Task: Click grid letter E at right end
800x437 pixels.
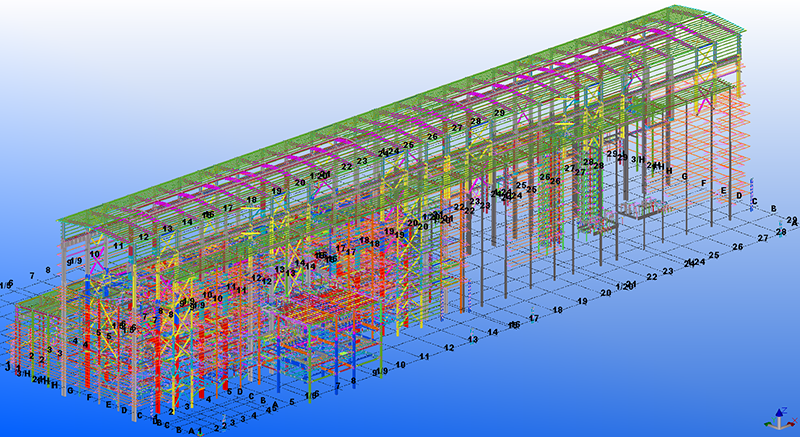Action: click(722, 190)
